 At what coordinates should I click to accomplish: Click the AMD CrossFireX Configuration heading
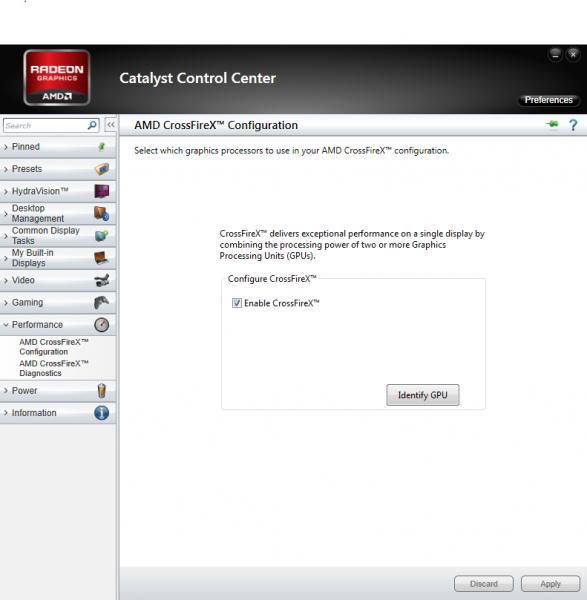tap(216, 125)
